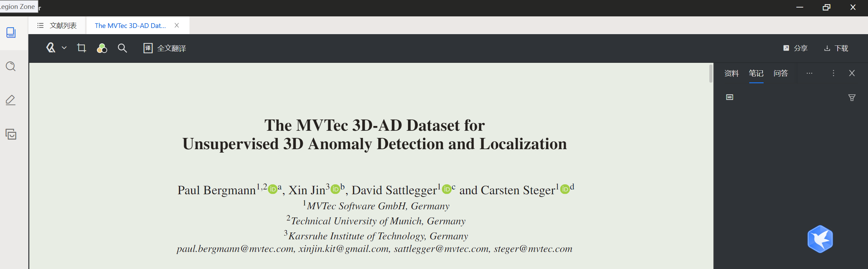This screenshot has height=269, width=868.
Task: Open the blue bird assistant icon
Action: coord(820,239)
